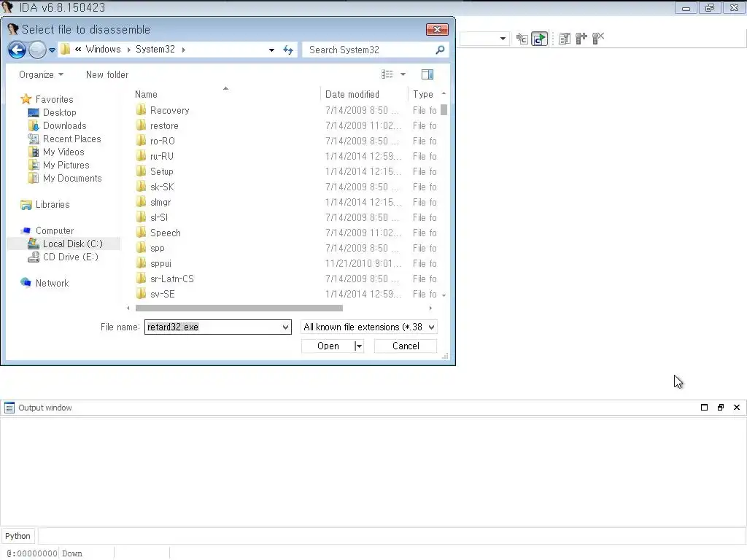Open Recent Places in Favorites
This screenshot has height=560, width=747.
(x=71, y=139)
